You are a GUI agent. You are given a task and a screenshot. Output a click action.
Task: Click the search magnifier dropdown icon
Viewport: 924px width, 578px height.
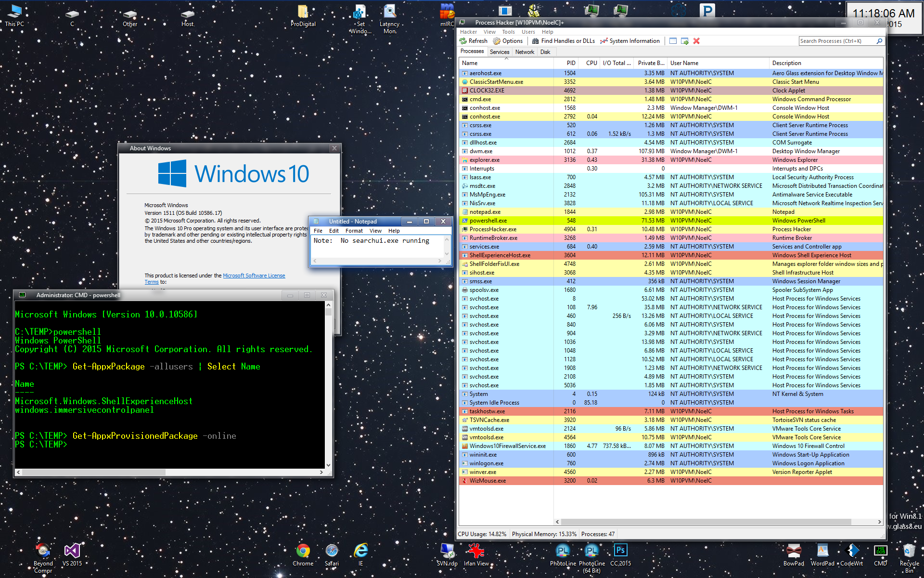point(879,41)
